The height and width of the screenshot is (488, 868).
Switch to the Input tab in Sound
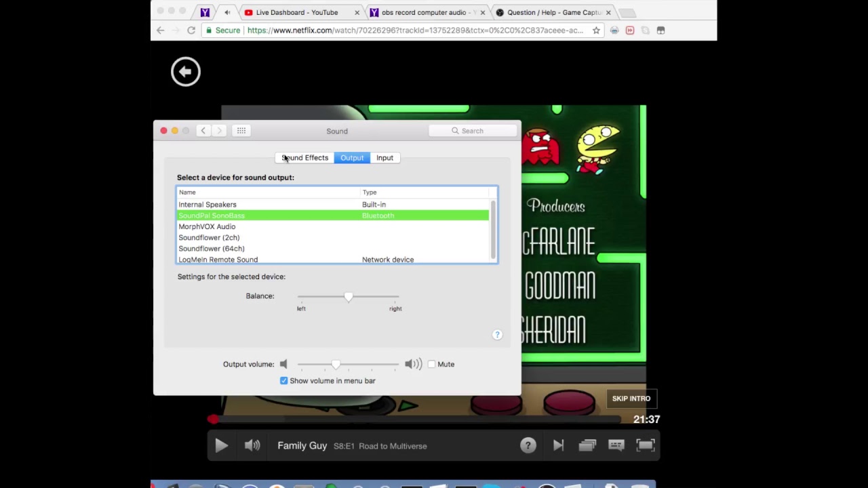pos(384,158)
